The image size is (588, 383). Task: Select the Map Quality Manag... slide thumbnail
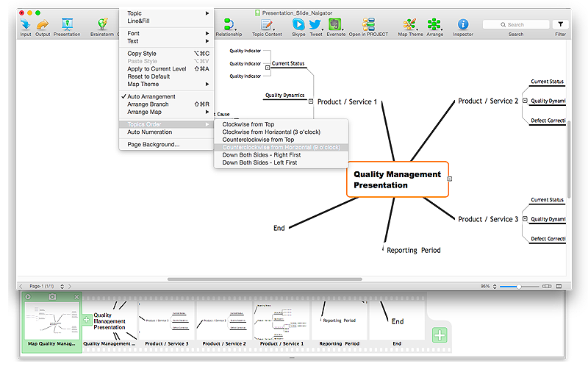[51, 323]
